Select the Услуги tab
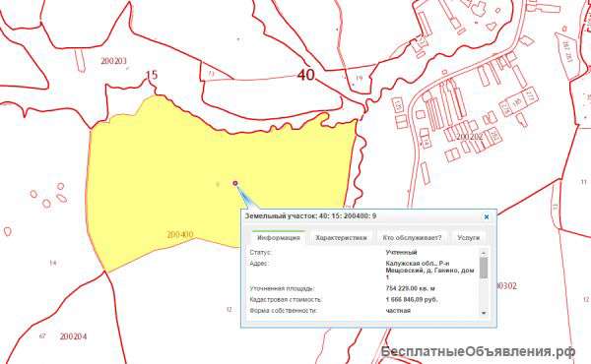The width and height of the screenshot is (591, 364). coord(468,237)
